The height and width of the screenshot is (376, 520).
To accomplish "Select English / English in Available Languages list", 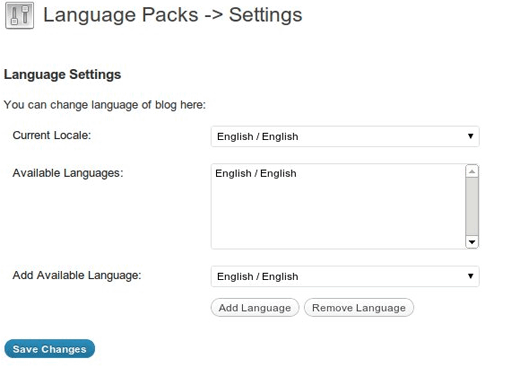I will 256,173.
